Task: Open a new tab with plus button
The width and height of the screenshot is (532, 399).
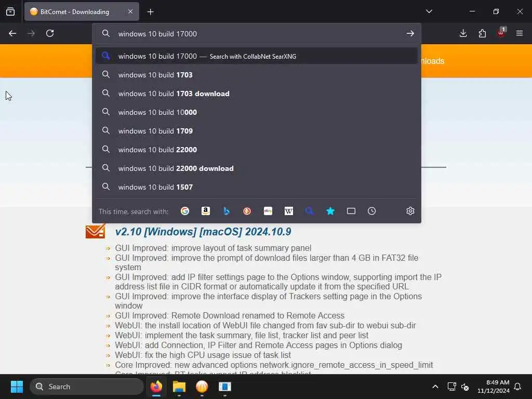Action: [150, 12]
